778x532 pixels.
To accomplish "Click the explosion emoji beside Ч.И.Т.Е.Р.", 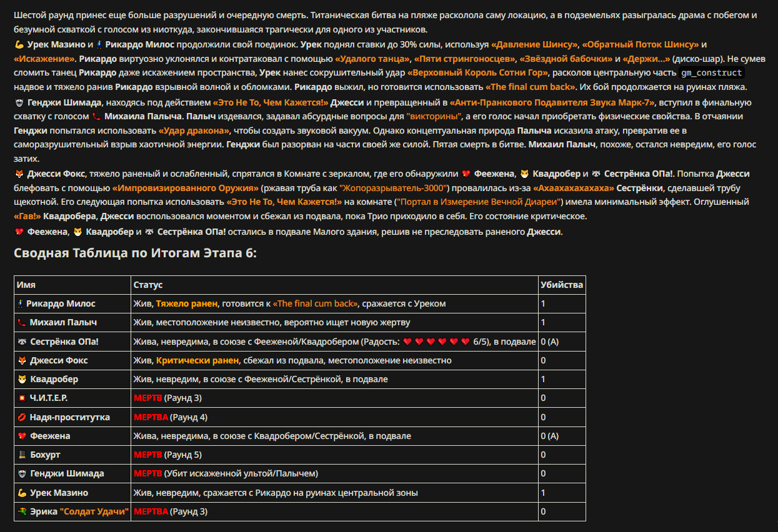I will point(22,398).
